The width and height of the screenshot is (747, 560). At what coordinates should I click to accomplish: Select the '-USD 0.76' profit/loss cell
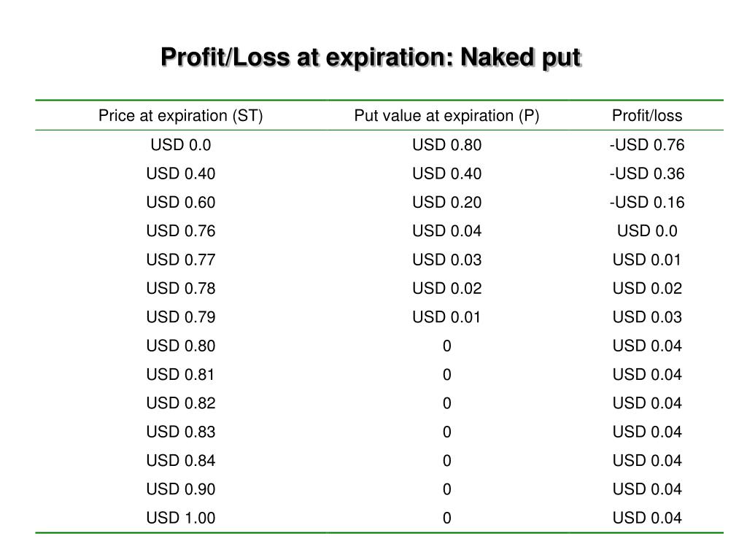click(647, 145)
